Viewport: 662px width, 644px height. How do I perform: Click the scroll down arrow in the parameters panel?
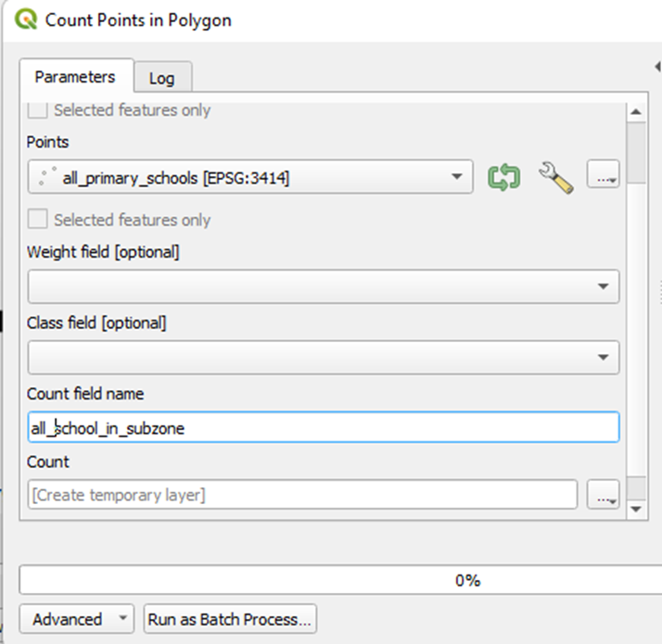click(635, 509)
